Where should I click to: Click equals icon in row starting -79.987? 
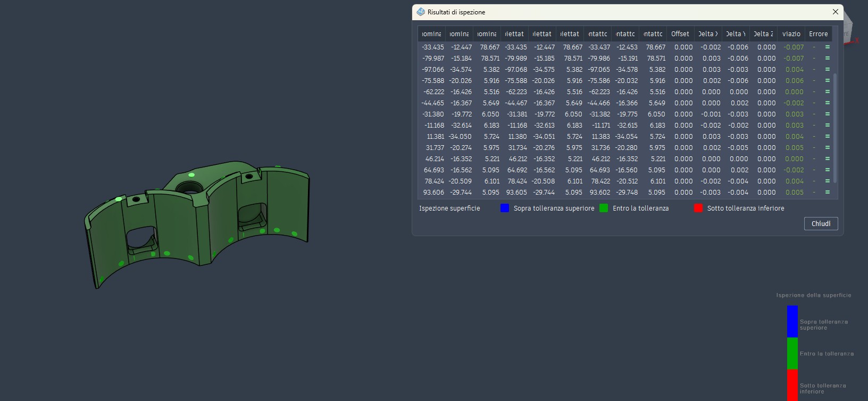tap(828, 59)
